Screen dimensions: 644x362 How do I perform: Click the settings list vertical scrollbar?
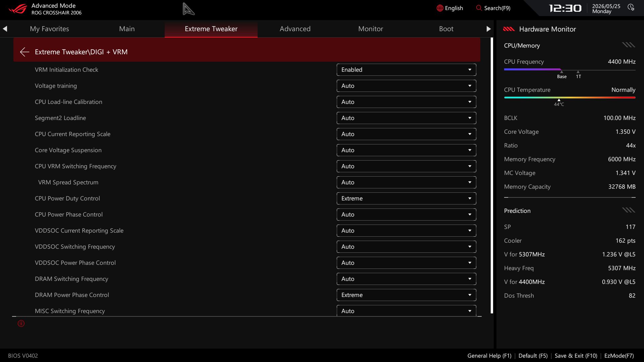(492, 176)
